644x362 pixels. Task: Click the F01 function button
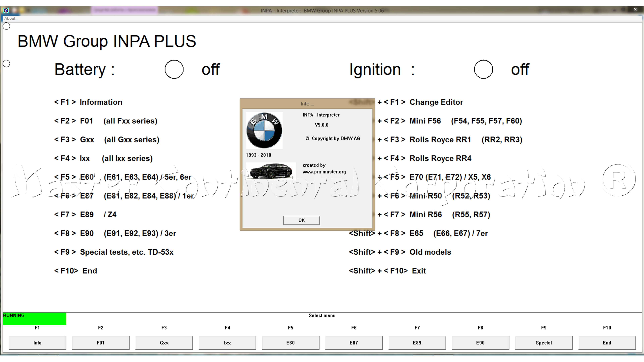[x=101, y=343]
